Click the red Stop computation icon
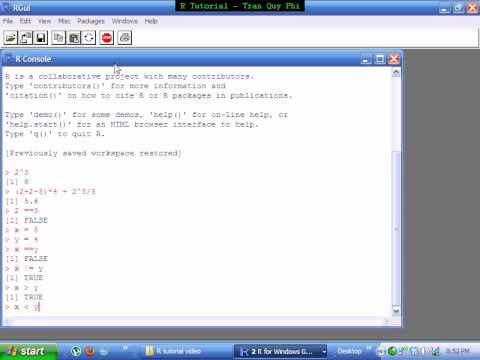This screenshot has width=480, height=360. coord(107,38)
